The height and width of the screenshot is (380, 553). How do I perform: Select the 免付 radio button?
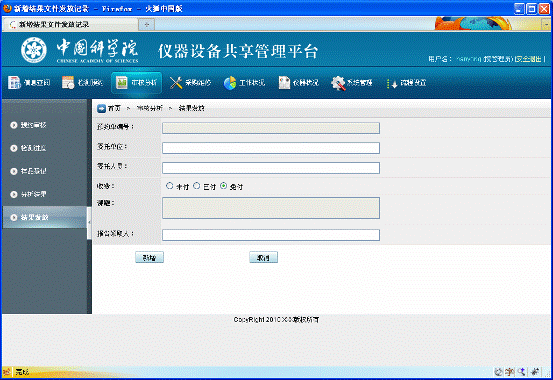click(224, 186)
